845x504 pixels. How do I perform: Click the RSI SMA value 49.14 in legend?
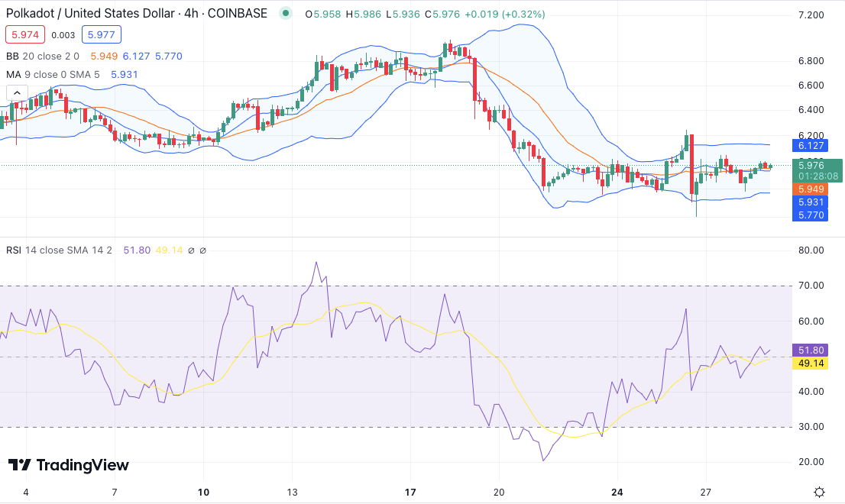click(x=169, y=250)
